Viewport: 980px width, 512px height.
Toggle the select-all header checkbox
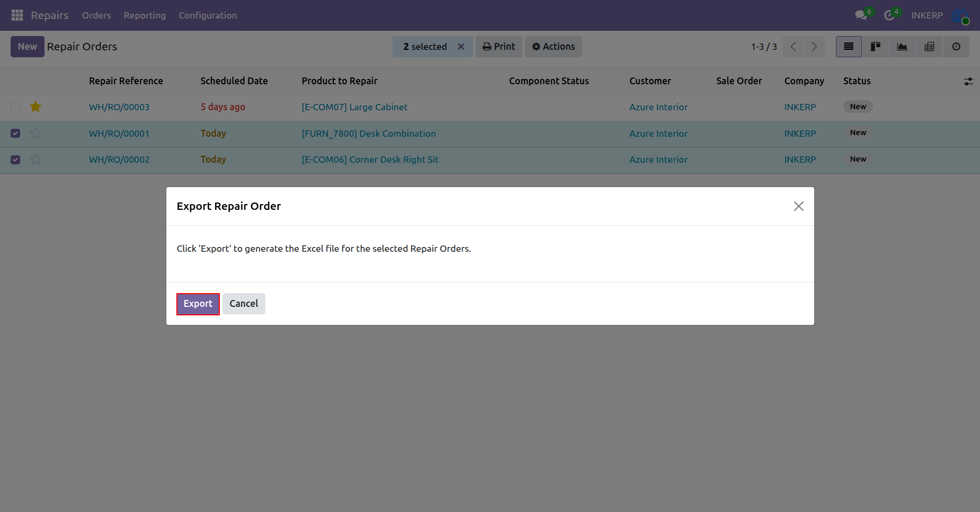tap(15, 81)
